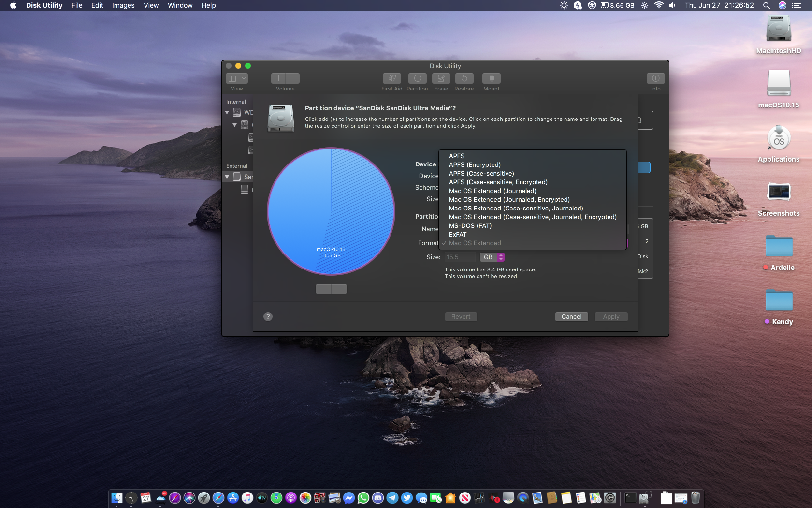Choose MS-DOS (FAT) format
This screenshot has height=508, width=812.
click(533, 225)
